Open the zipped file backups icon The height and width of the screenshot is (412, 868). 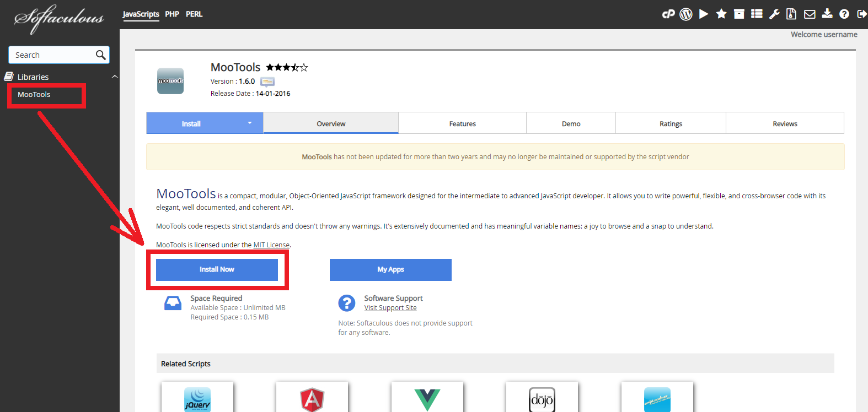(x=791, y=14)
